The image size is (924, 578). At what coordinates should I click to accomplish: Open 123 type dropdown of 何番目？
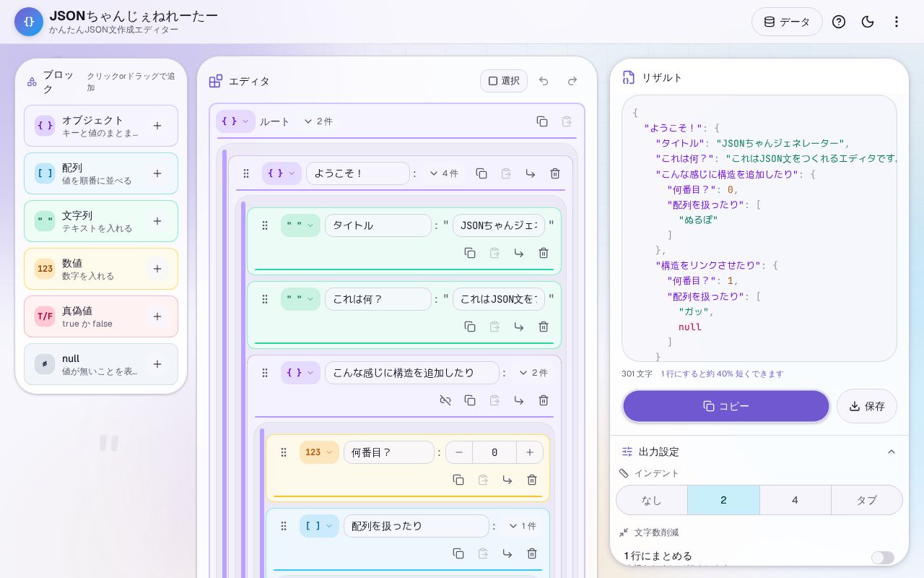(319, 452)
